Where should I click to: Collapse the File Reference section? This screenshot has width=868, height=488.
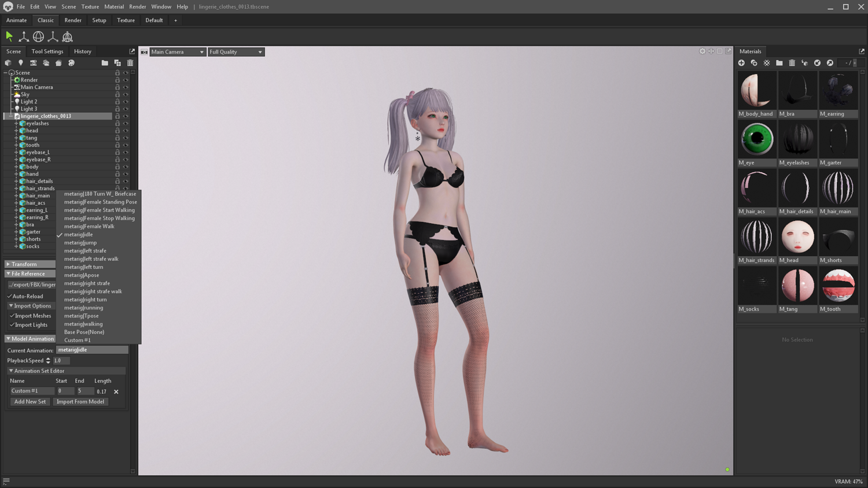coord(8,274)
